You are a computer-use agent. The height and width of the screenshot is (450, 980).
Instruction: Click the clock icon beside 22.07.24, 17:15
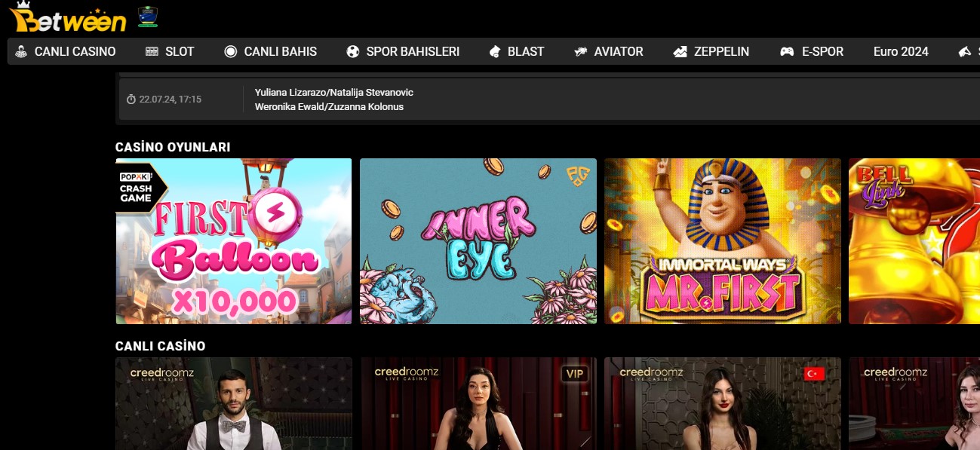coord(131,99)
